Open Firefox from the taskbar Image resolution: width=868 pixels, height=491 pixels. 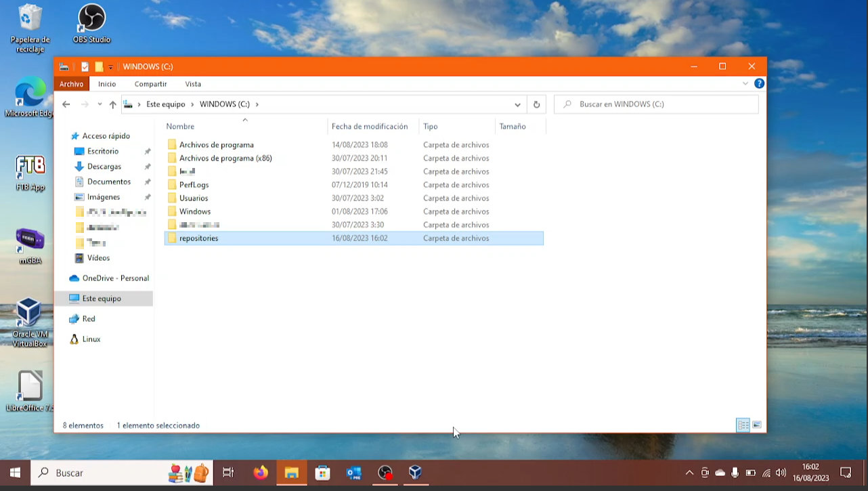(x=261, y=473)
